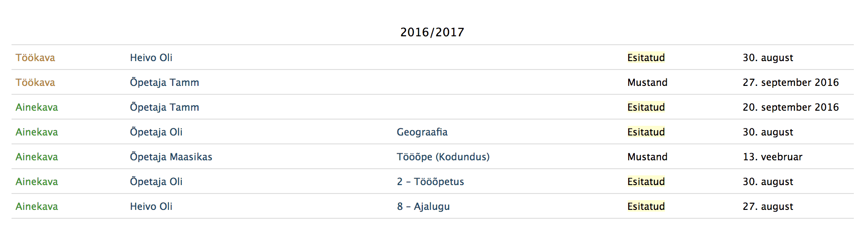
Task: Open Õpetaja Tamm's Ainekava link
Action: (x=36, y=107)
